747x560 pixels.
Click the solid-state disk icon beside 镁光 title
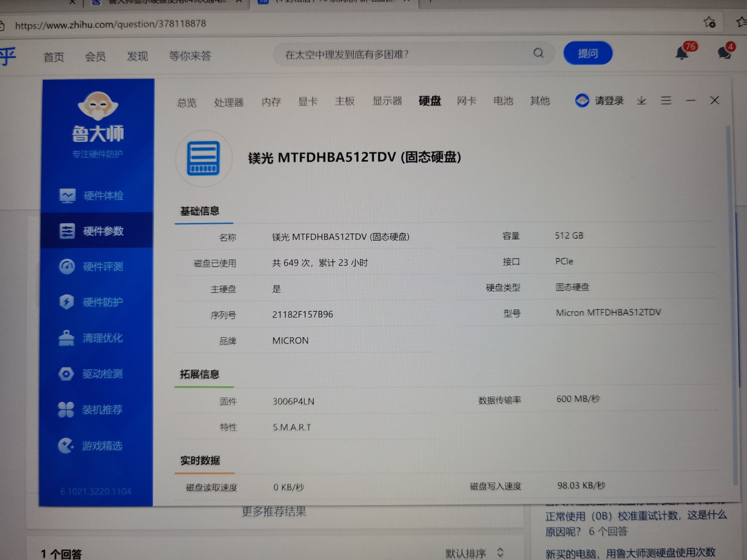pos(204,159)
